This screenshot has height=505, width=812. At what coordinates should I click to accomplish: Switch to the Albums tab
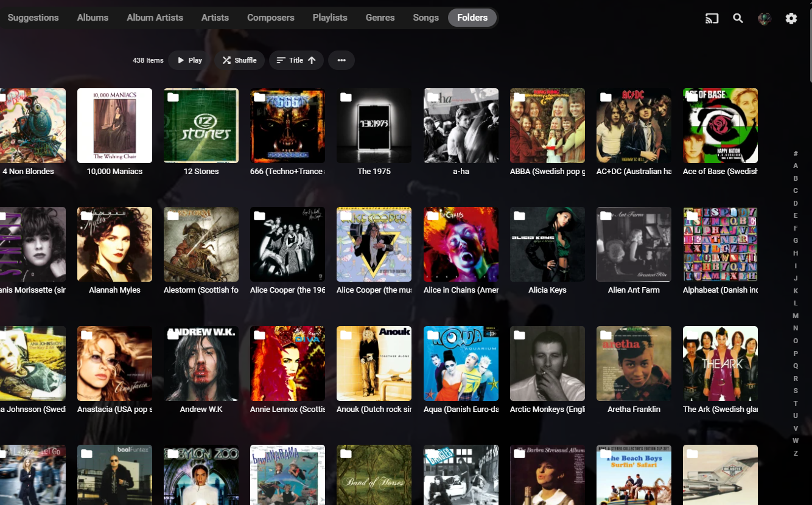[x=93, y=18]
